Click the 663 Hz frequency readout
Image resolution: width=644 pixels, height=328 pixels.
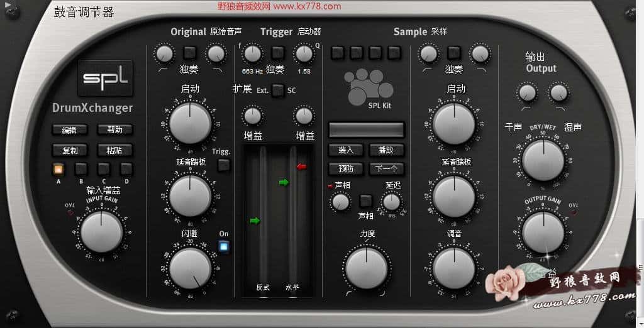[252, 72]
